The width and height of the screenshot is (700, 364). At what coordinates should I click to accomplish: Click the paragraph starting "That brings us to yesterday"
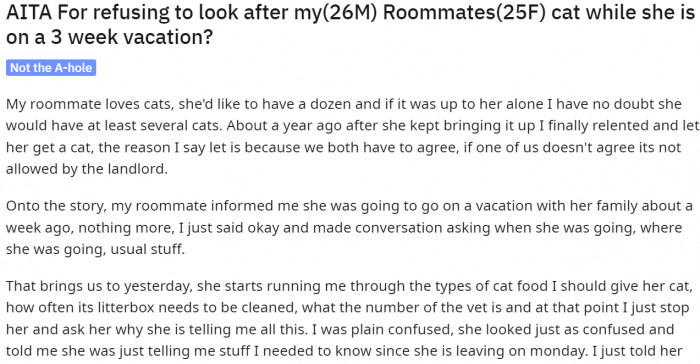click(x=350, y=318)
